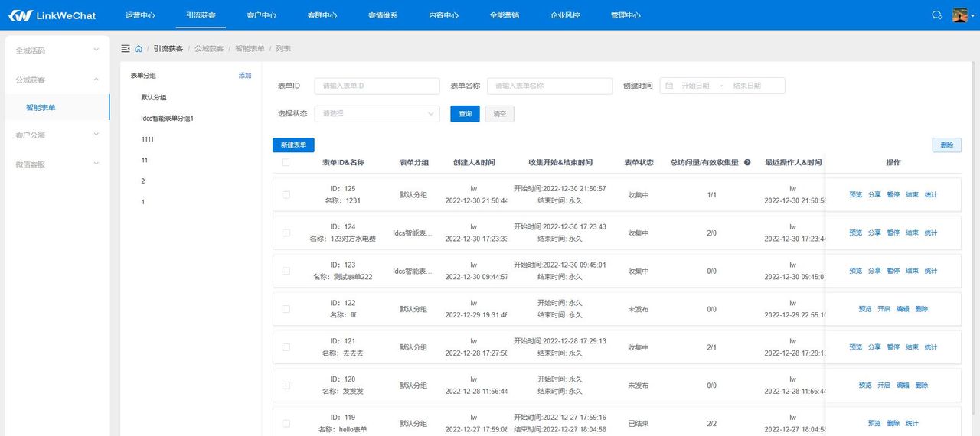The width and height of the screenshot is (980, 436).
Task: Click the 结束日期 end date field
Action: coord(747,86)
